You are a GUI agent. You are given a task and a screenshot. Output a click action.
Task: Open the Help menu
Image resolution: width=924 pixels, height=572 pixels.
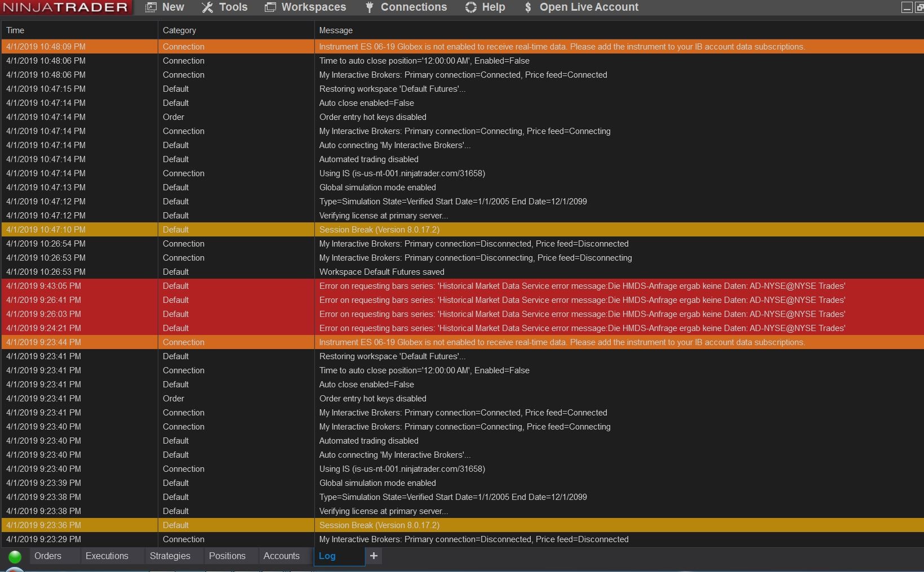coord(485,7)
